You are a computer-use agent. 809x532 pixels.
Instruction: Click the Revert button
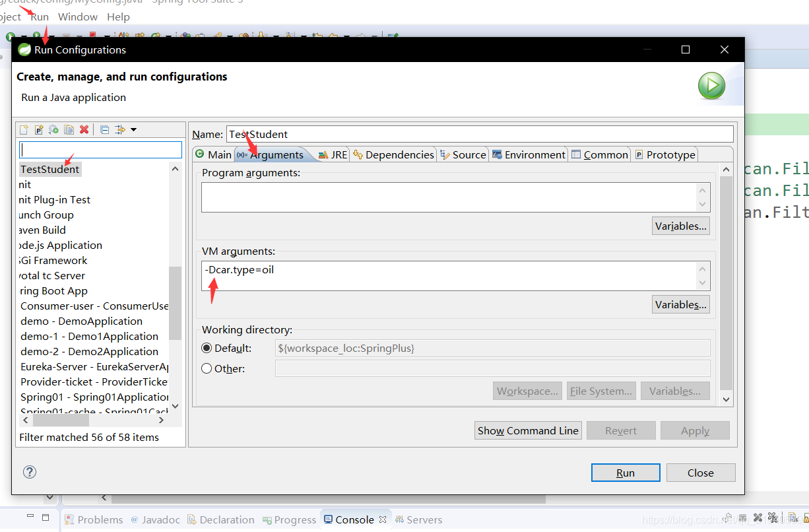point(621,430)
